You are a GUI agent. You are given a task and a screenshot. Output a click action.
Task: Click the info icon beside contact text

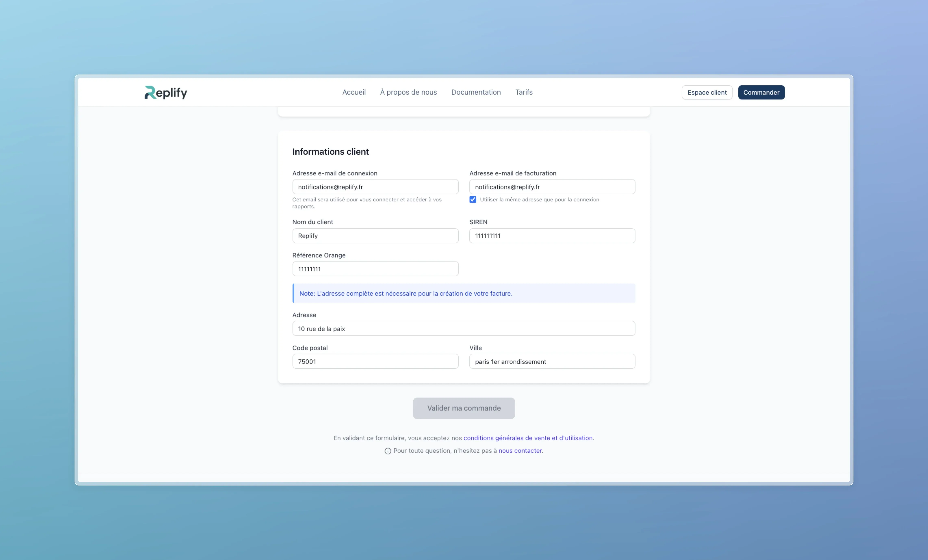point(388,451)
